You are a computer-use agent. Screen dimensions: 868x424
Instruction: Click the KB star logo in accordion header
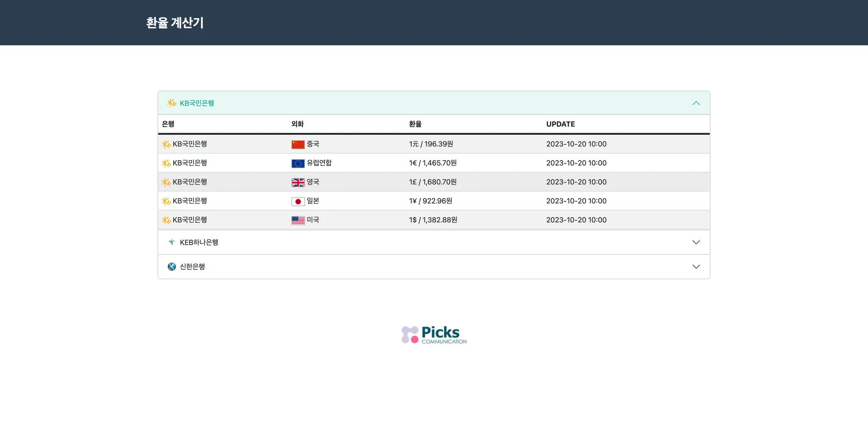(172, 103)
